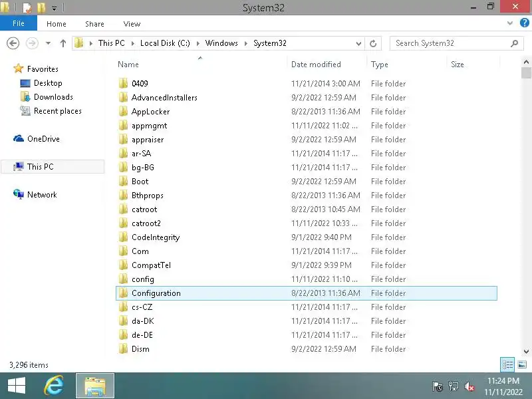Click the vertical scrollbar thumb

(526, 73)
